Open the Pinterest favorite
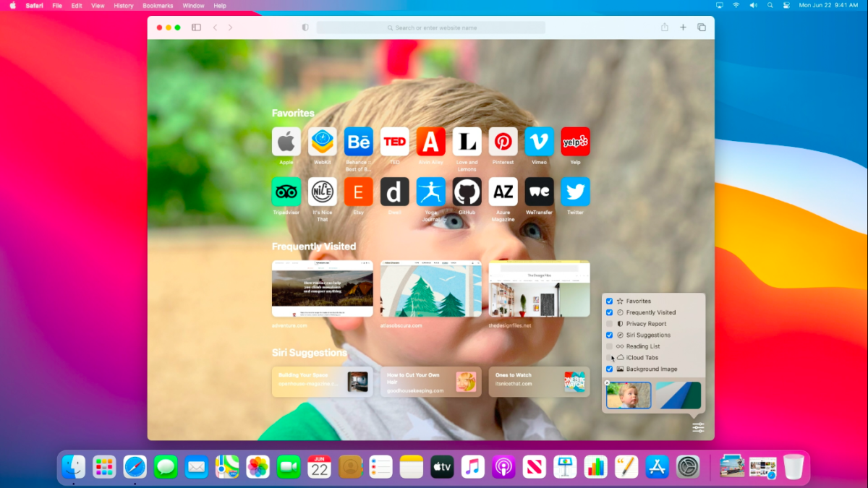The image size is (868, 488). pyautogui.click(x=503, y=142)
